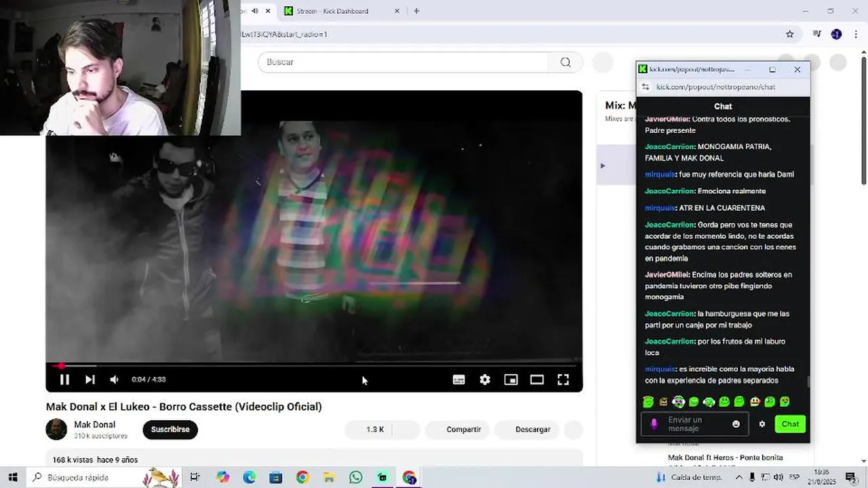This screenshot has height=488, width=868.
Task: Focus the YouTube Buscar search field
Action: 403,62
